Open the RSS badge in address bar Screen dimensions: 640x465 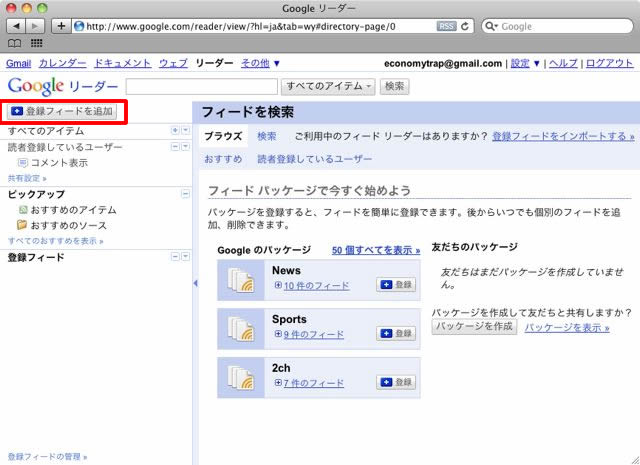[446, 27]
